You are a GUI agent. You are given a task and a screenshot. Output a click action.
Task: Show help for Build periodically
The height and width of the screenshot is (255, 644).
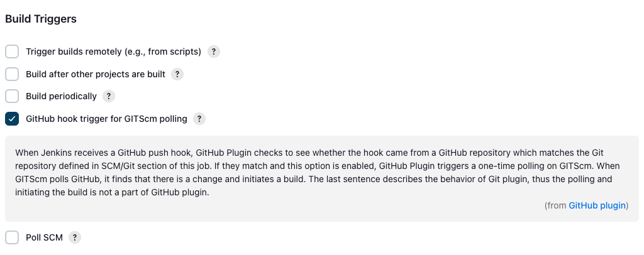click(x=109, y=96)
